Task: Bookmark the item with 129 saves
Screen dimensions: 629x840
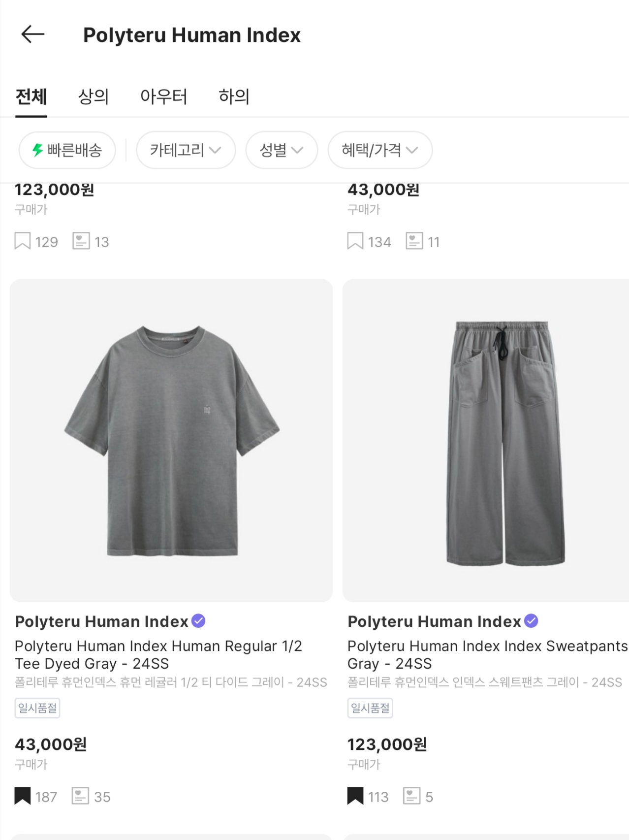Action: (23, 241)
